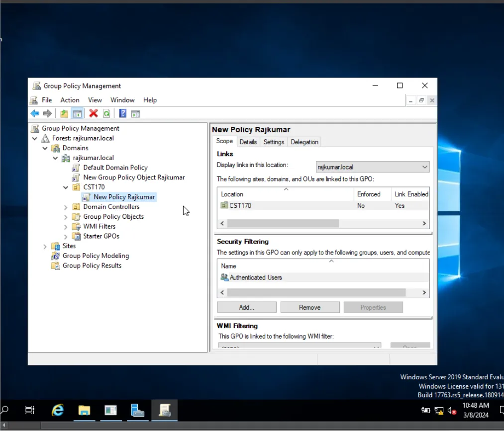The height and width of the screenshot is (431, 504).
Task: Click the Links list horizontal scrollbar thumb
Action: [283, 223]
